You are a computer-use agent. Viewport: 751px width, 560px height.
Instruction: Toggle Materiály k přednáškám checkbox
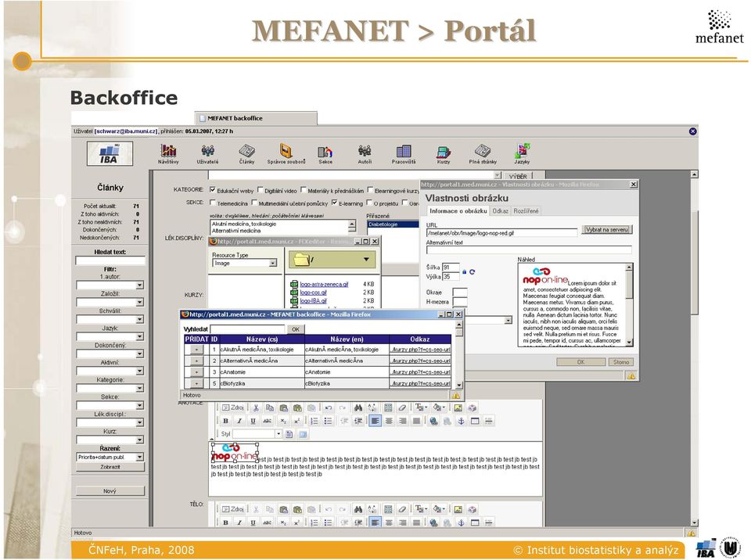tap(304, 190)
